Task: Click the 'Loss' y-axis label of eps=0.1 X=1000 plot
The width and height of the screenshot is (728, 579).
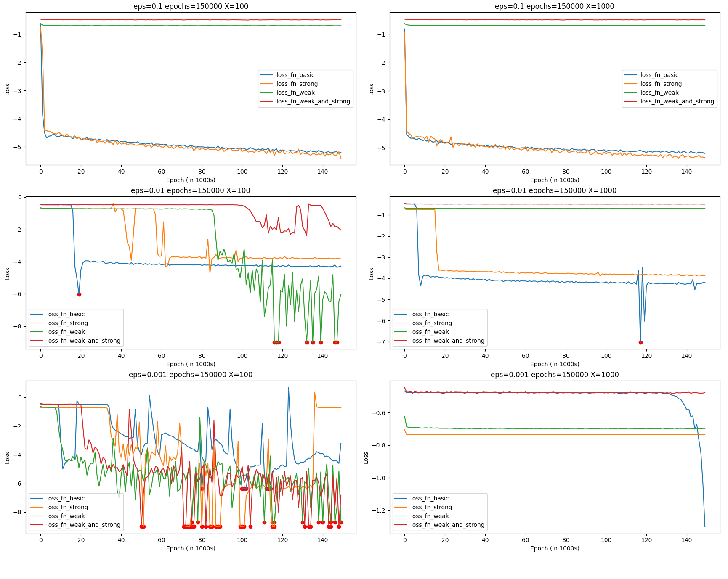Action: click(x=371, y=89)
